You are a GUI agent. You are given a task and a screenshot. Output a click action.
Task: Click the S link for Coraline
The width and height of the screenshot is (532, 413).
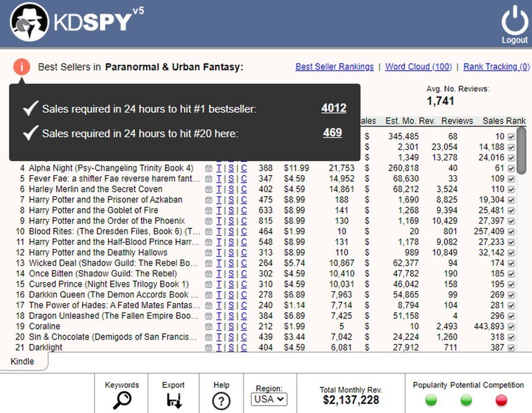pyautogui.click(x=230, y=326)
